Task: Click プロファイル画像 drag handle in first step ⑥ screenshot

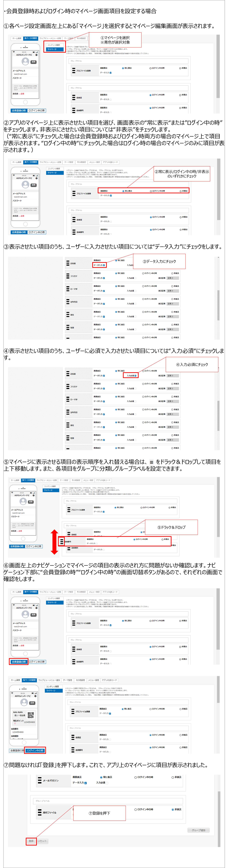Action: pyautogui.click(x=73, y=623)
